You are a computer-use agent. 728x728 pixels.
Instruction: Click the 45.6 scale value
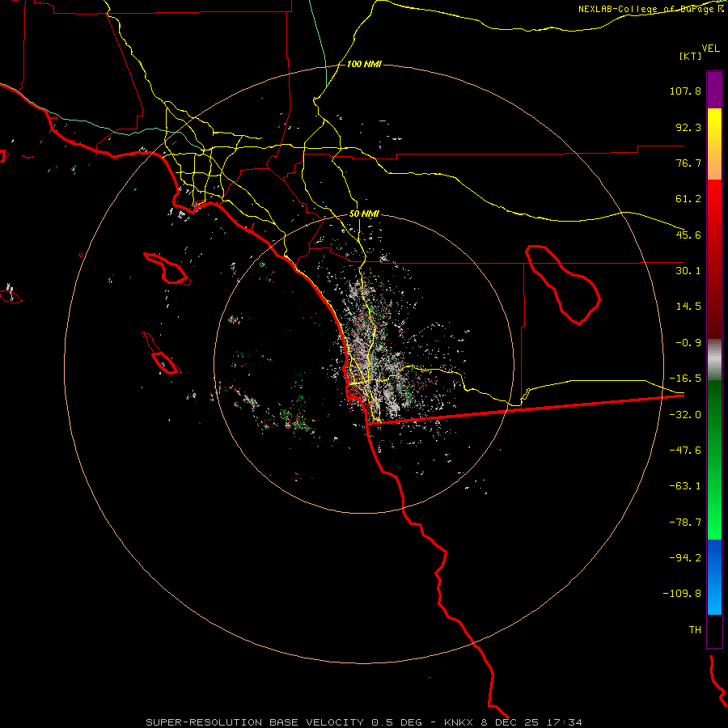tap(688, 235)
